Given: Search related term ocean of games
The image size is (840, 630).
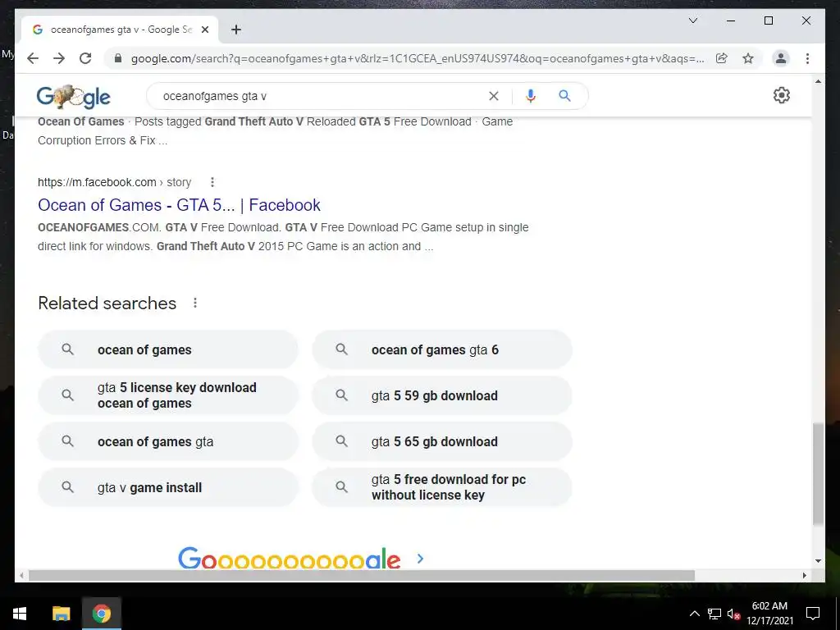Looking at the screenshot, I should point(167,349).
